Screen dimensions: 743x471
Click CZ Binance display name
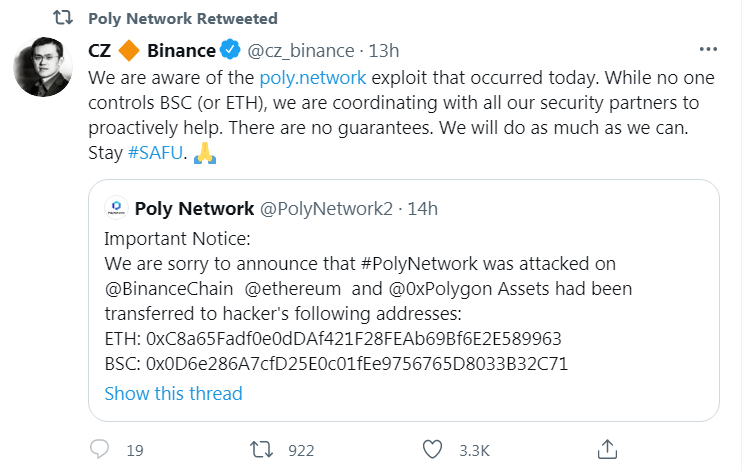[x=150, y=50]
